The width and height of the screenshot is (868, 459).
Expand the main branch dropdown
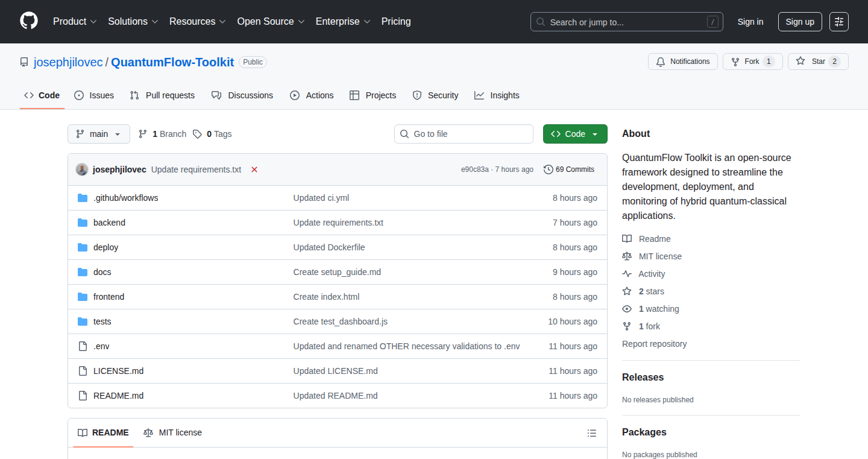[x=99, y=134]
